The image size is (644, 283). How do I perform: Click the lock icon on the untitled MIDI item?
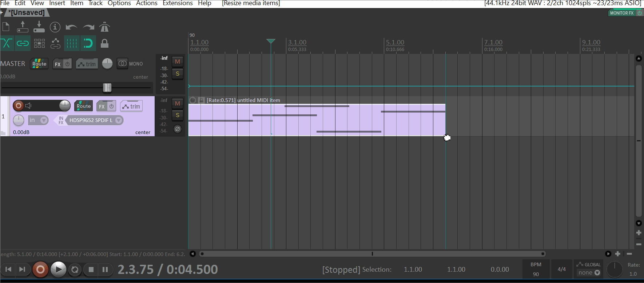201,100
